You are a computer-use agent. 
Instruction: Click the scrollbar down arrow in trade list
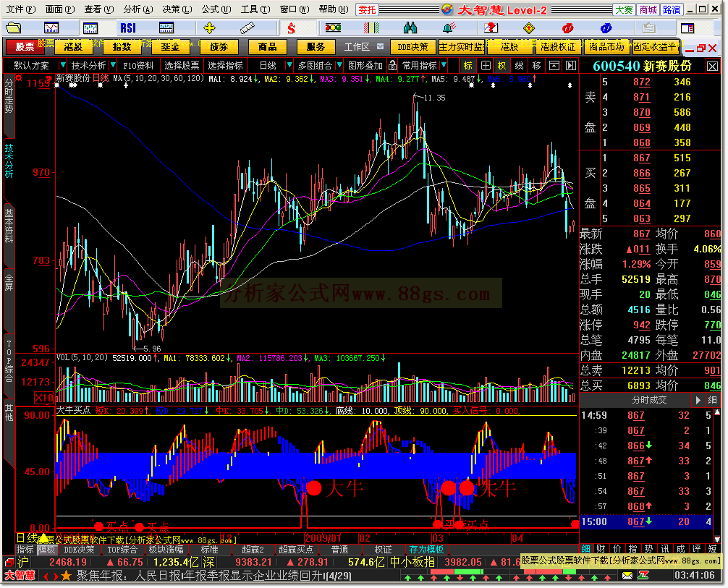click(x=717, y=540)
